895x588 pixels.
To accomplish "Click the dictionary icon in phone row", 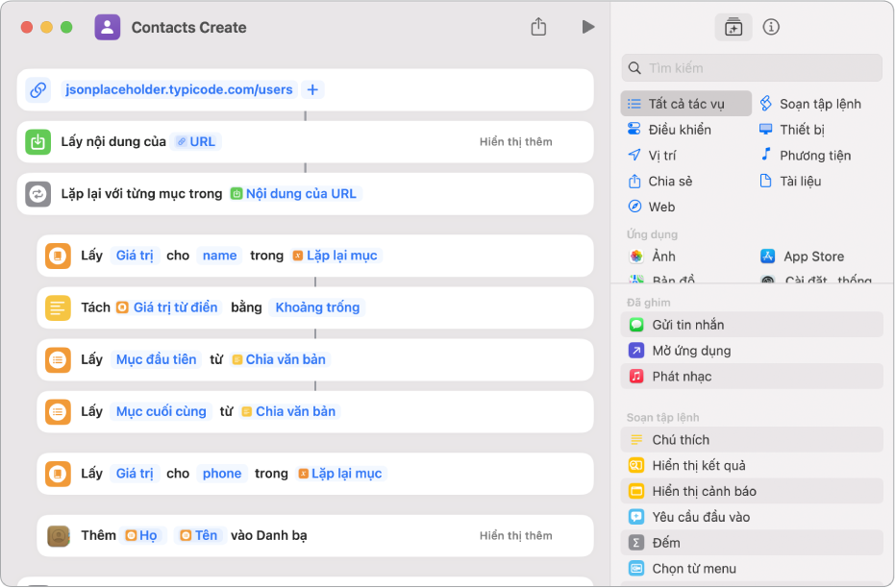I will click(58, 474).
